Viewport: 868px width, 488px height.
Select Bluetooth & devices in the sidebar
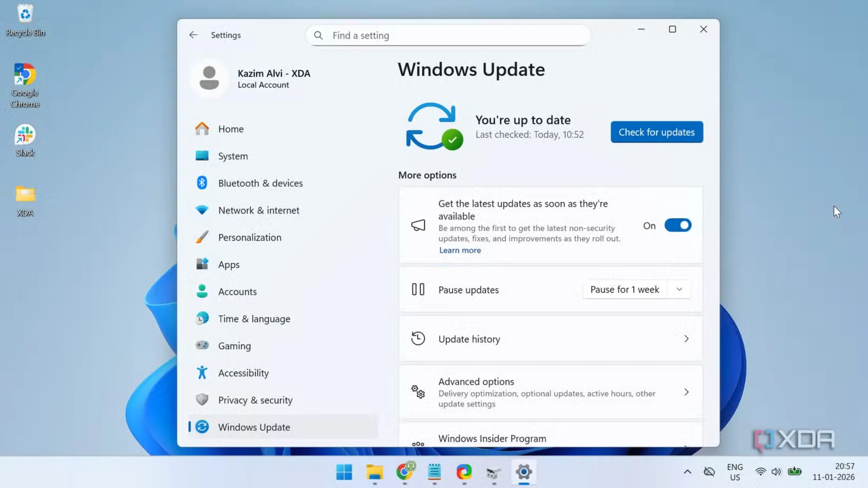coord(260,183)
